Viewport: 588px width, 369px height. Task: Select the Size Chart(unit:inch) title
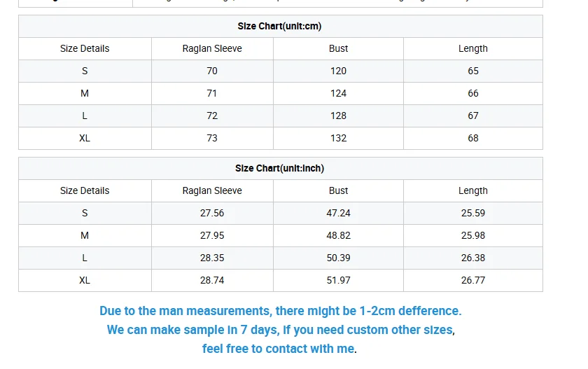pyautogui.click(x=279, y=168)
